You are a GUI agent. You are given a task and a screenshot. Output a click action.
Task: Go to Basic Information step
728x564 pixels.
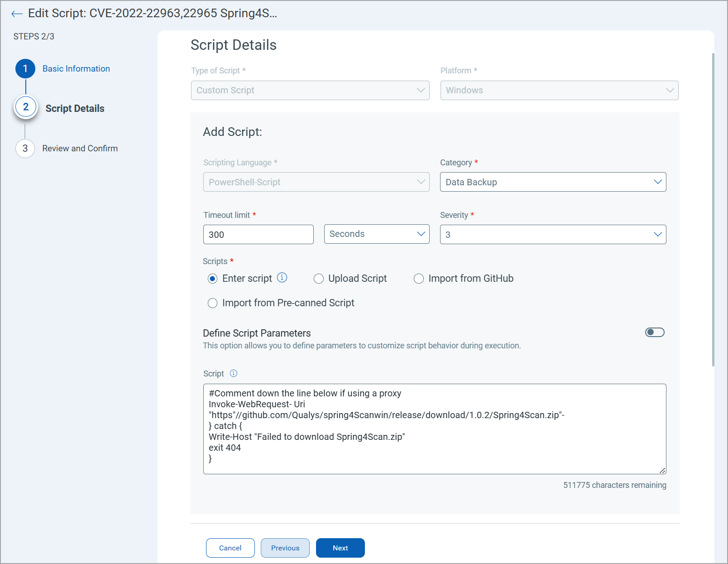76,69
